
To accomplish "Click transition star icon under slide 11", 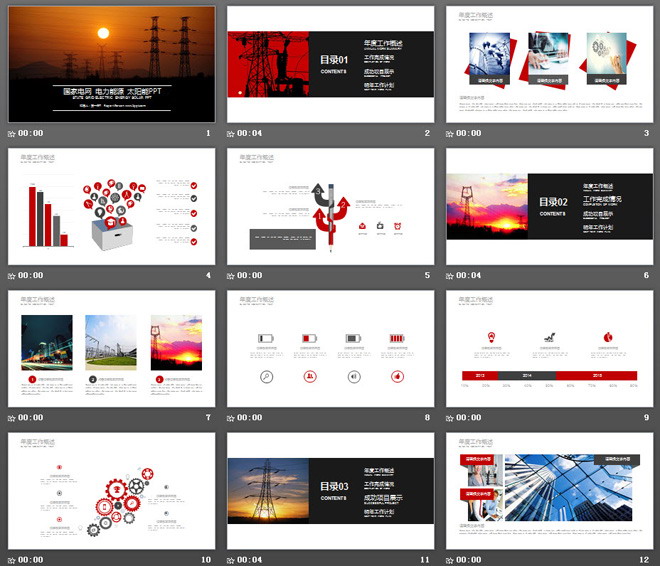I will click(230, 560).
